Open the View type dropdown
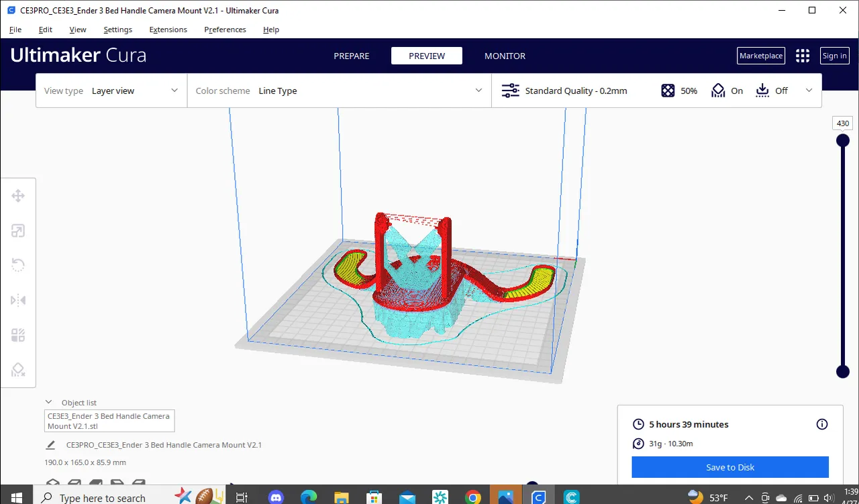This screenshot has height=504, width=859. (x=111, y=91)
